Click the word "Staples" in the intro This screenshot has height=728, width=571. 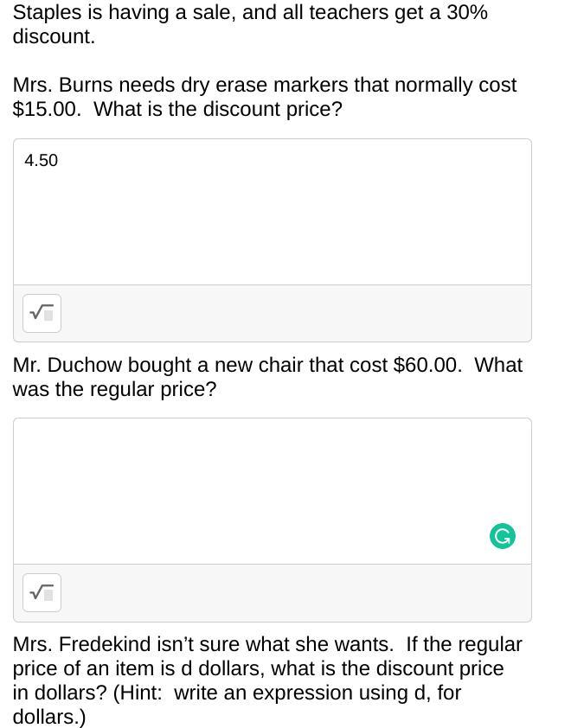[46, 13]
